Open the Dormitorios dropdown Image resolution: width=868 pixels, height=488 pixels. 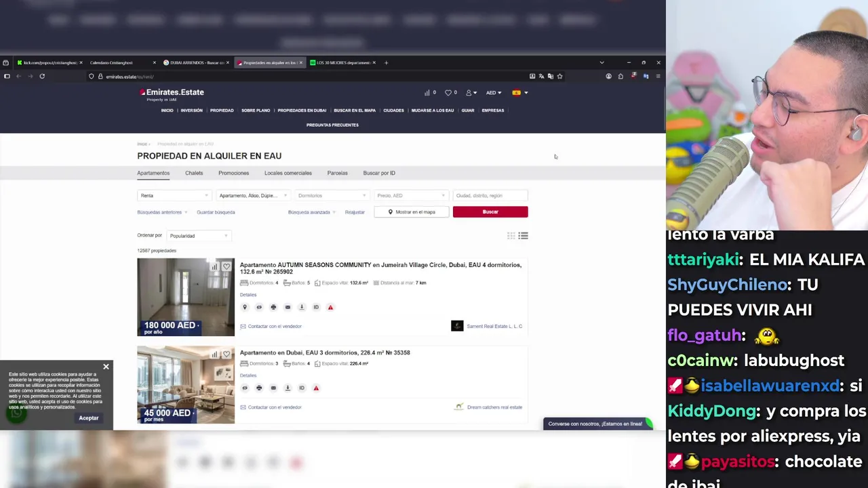332,195
